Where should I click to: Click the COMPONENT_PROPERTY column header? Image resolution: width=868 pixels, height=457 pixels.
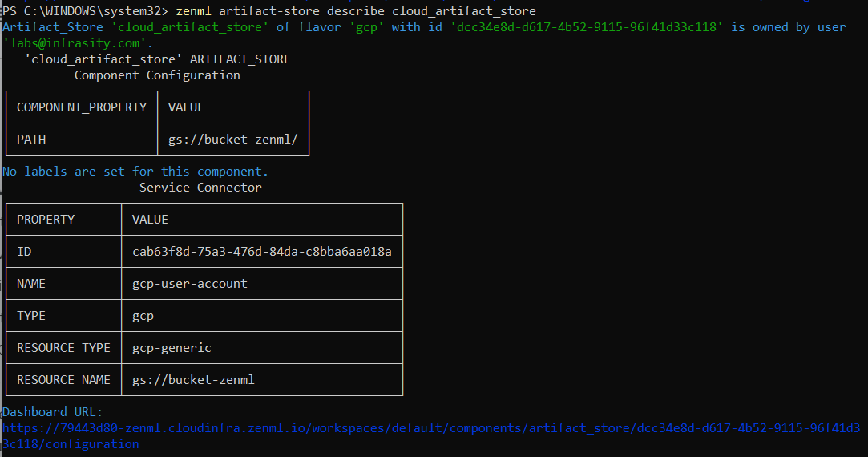(x=82, y=107)
